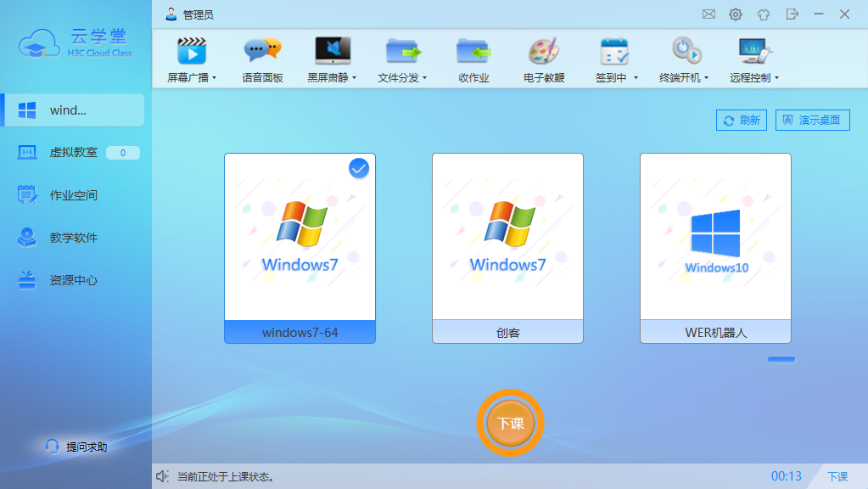Select the wind... sidebar tab
Viewport: 868px width, 489px height.
point(74,110)
